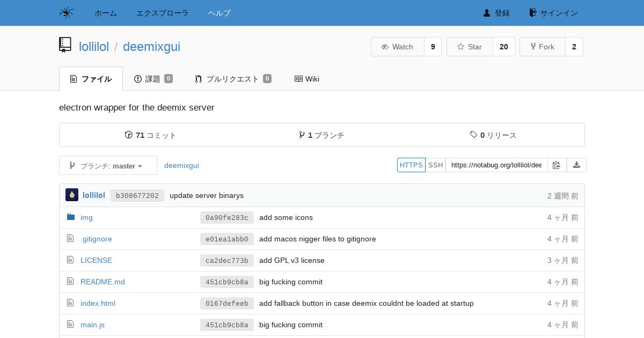Open the LICENSE file
Viewport: 644px width, 338px height.
point(96,260)
